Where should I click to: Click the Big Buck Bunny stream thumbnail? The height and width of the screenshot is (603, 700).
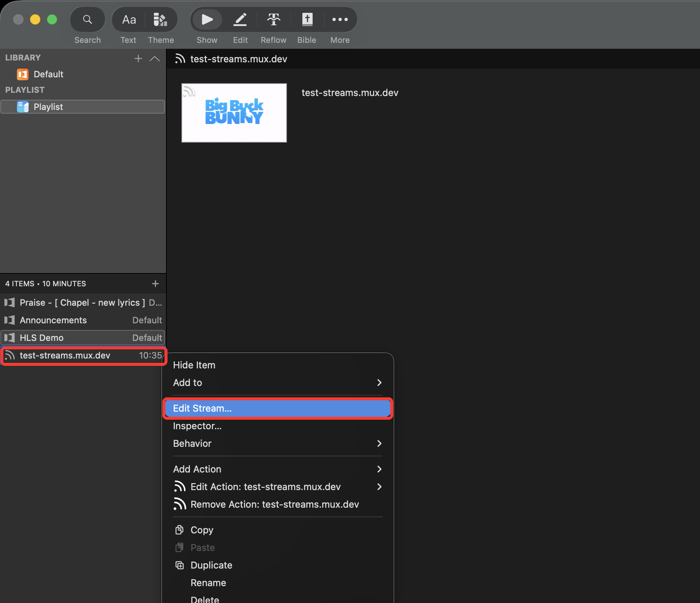[x=234, y=113]
